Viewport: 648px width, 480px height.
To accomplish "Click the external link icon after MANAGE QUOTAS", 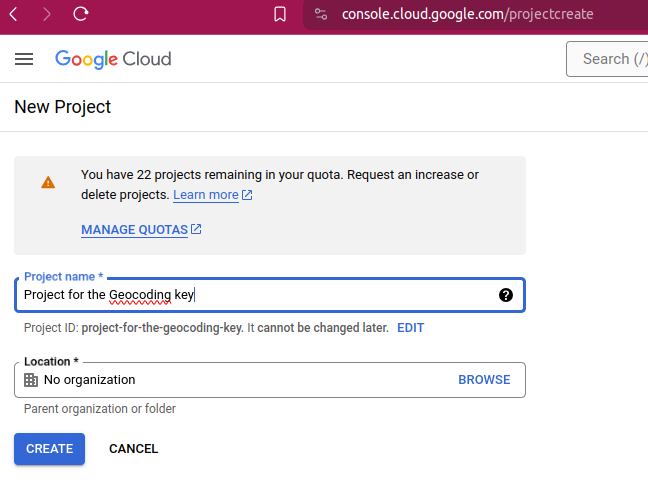I will click(196, 229).
